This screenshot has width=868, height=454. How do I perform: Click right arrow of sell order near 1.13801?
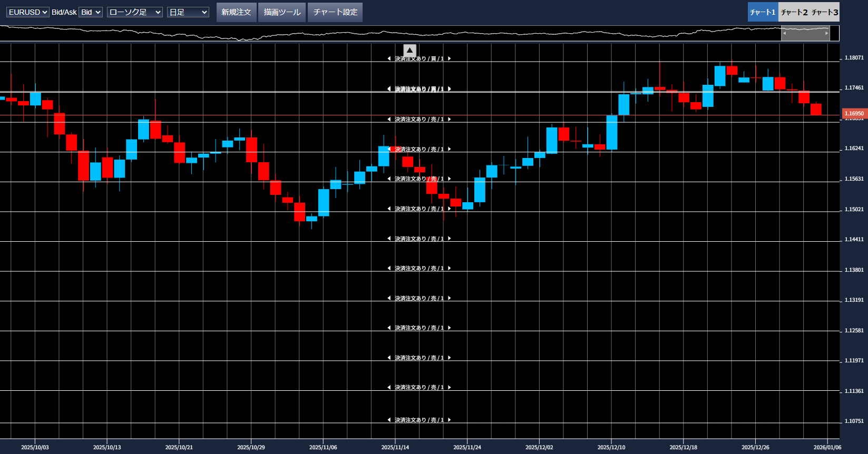click(x=450, y=269)
